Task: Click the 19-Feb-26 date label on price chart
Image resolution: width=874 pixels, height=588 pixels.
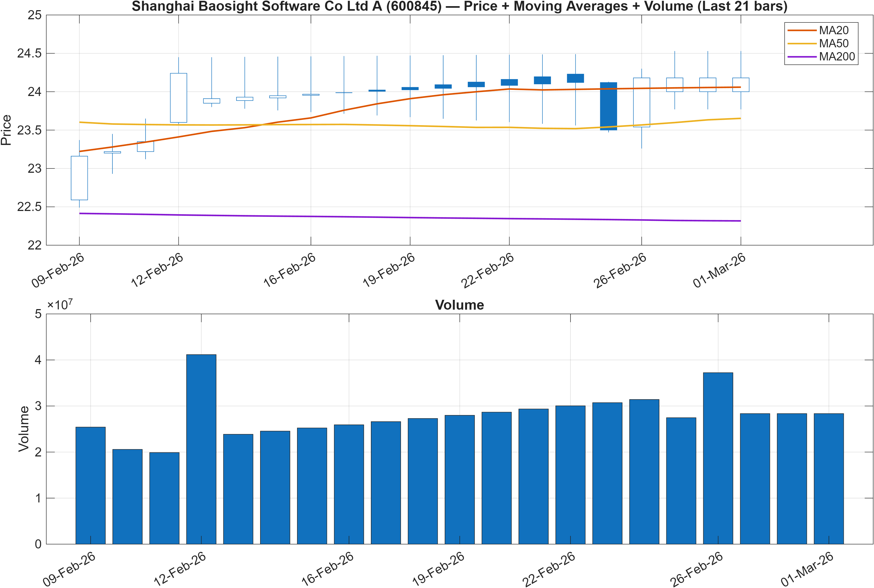Action: [389, 270]
